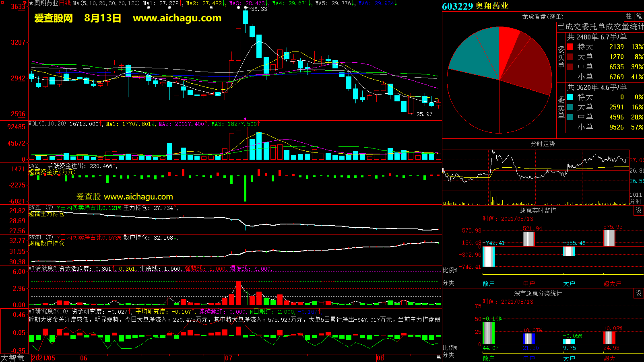
Task: Click the 大智慧 logo in bottom-left corner
Action: coord(12,358)
